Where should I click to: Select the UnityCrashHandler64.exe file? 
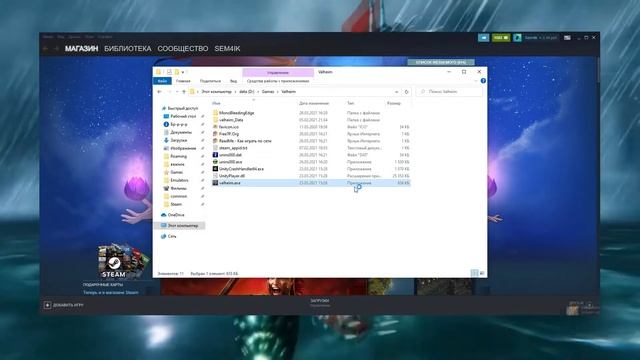tap(241, 169)
